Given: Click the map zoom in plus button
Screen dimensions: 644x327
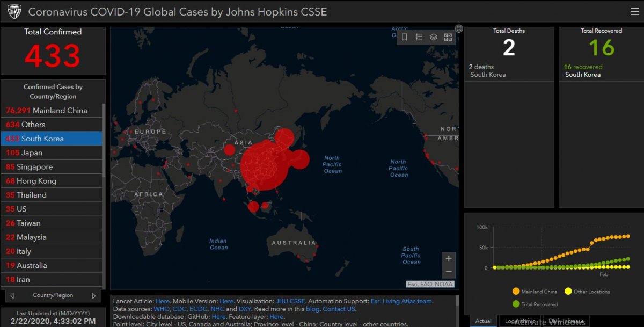Looking at the screenshot, I should [x=449, y=259].
